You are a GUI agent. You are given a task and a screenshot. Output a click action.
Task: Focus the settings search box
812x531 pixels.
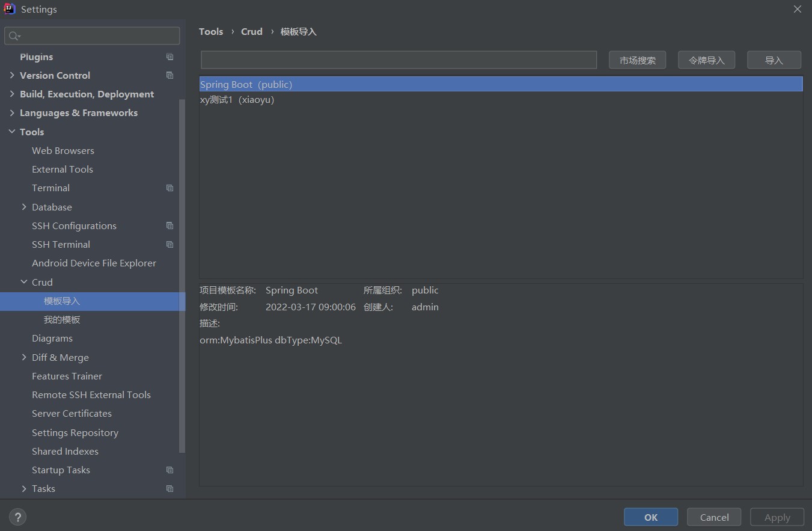click(92, 35)
